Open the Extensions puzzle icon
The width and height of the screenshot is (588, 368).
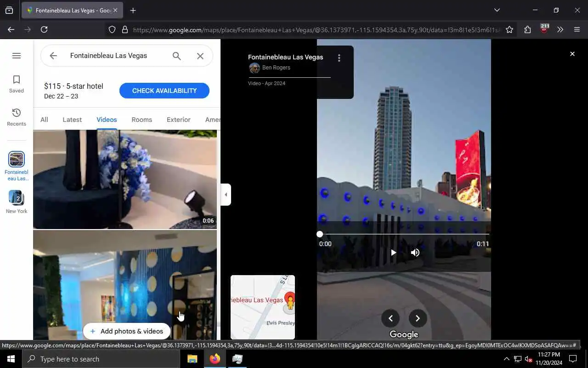coord(527,29)
